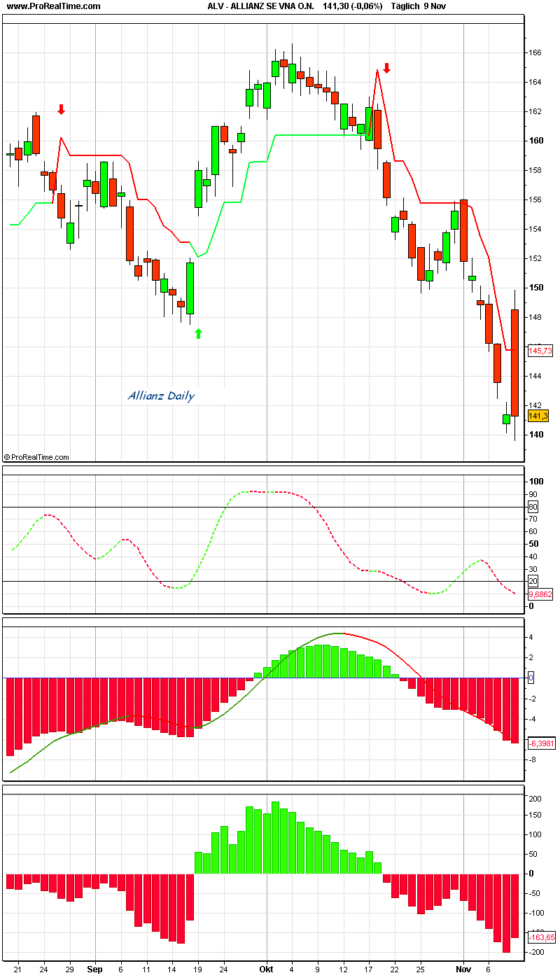
Task: Click the red -163,65 bottom indicator value
Action: tap(540, 937)
